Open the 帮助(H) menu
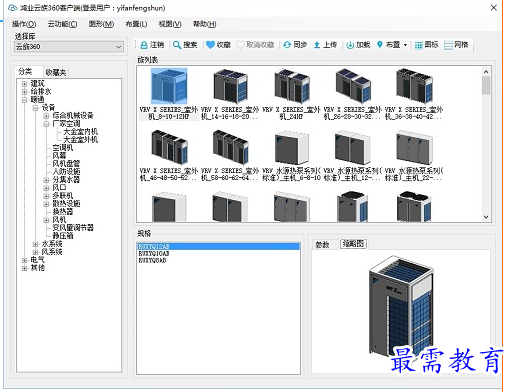This screenshot has width=512, height=392. pyautogui.click(x=205, y=24)
